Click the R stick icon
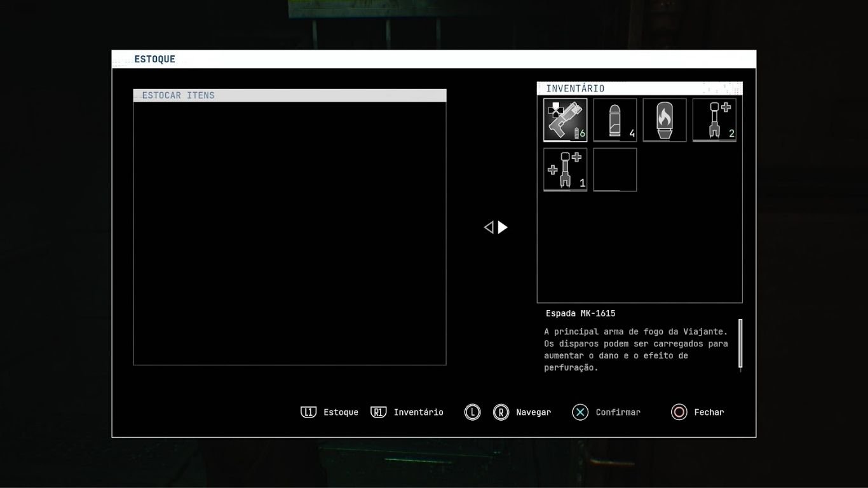Viewport: 868px width, 488px height. (x=501, y=412)
